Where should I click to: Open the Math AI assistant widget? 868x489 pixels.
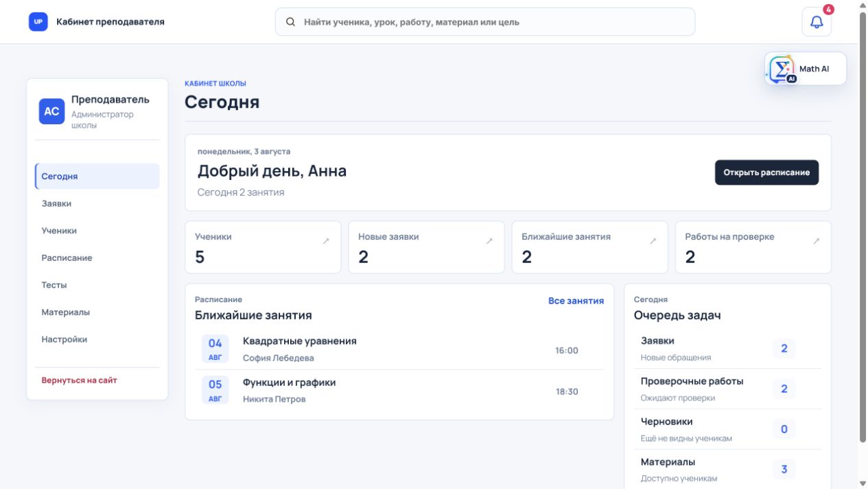(x=806, y=69)
